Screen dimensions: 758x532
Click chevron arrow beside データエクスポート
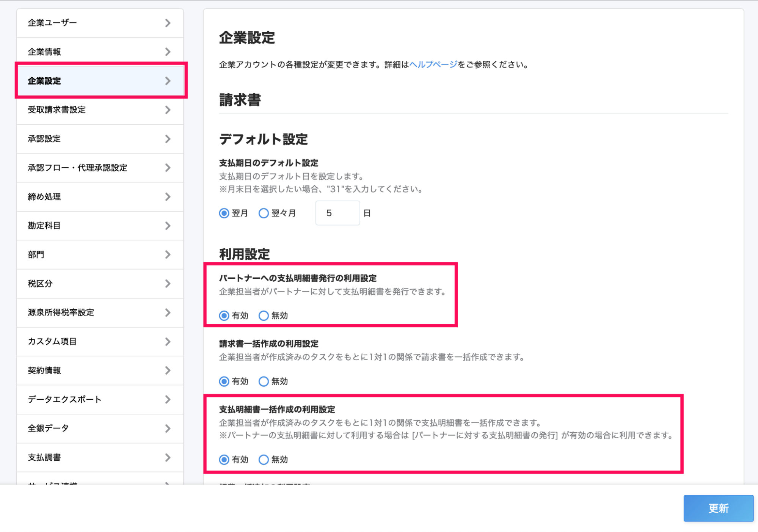tap(168, 399)
